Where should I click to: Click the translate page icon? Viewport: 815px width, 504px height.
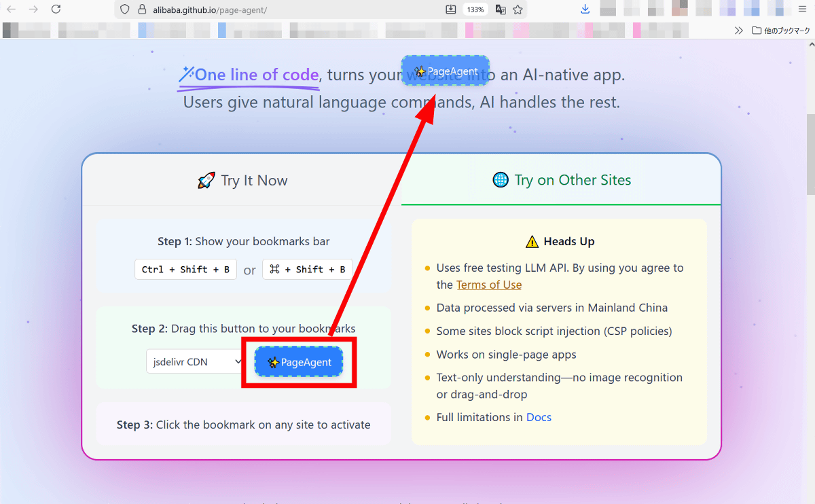501,10
